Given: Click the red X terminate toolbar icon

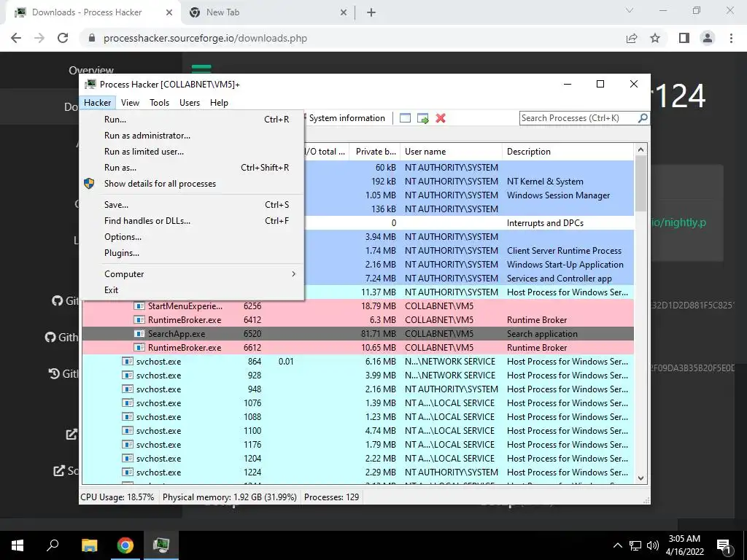Looking at the screenshot, I should (441, 118).
